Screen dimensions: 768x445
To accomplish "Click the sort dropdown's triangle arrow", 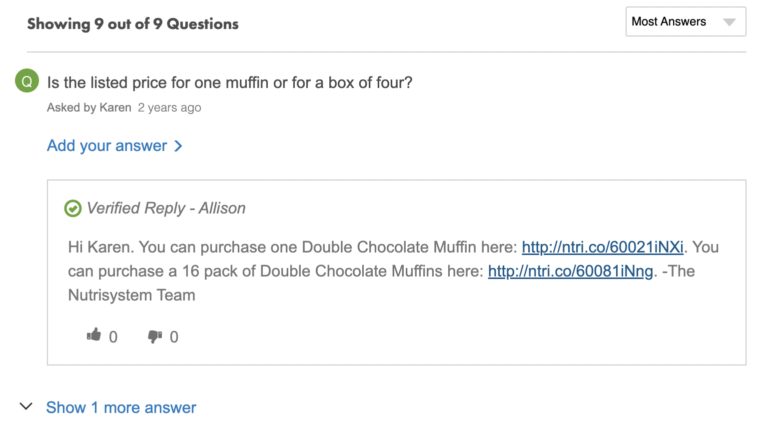I will click(x=729, y=22).
